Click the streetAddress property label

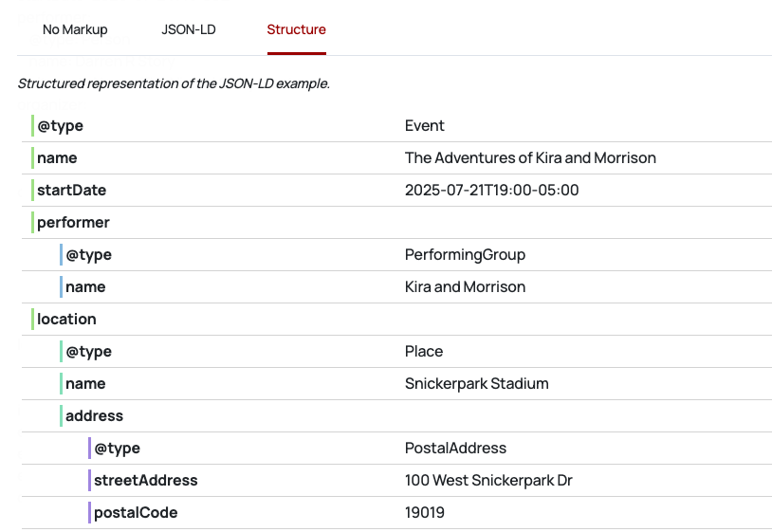(145, 481)
